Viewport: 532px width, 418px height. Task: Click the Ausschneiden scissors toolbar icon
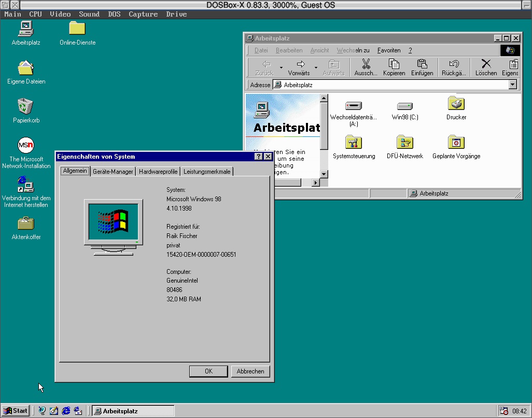click(366, 64)
